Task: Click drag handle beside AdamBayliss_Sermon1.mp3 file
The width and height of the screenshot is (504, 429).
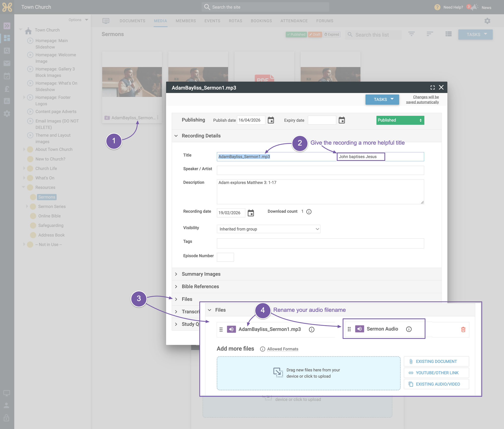Action: click(x=221, y=329)
